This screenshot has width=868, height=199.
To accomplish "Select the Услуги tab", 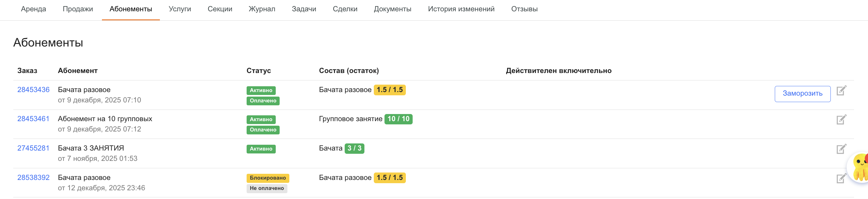I will (x=180, y=9).
